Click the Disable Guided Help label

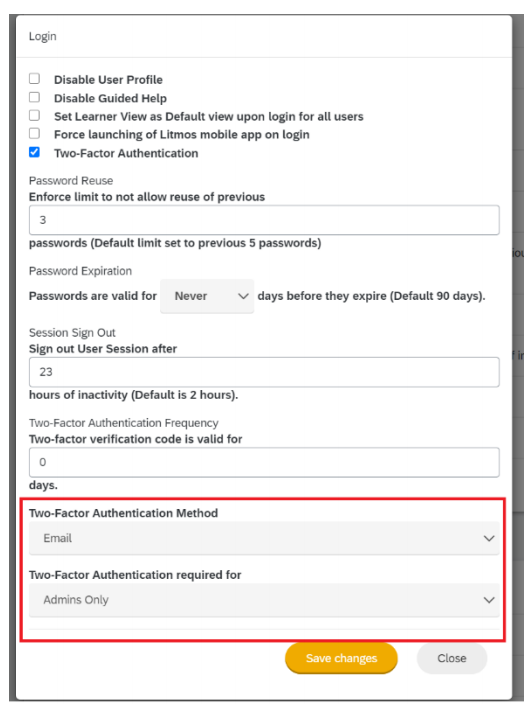click(x=110, y=98)
